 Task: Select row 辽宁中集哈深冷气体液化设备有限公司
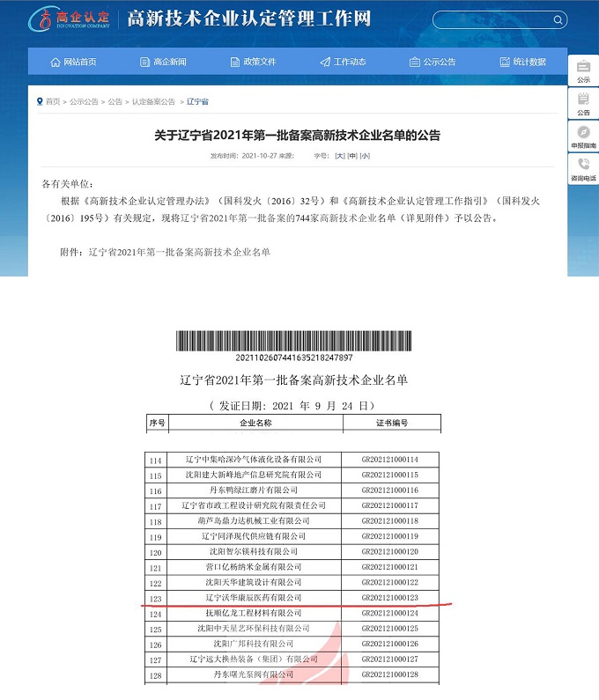pyautogui.click(x=292, y=460)
